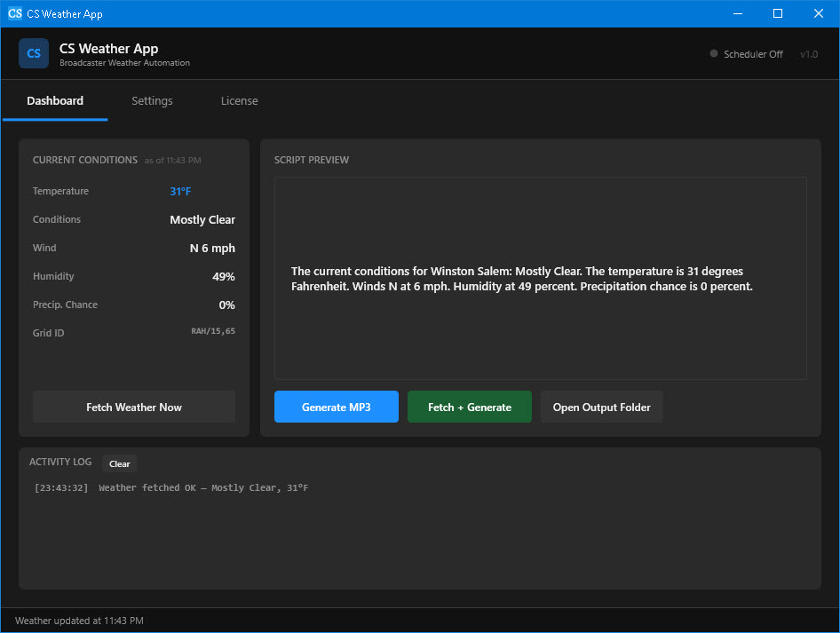Select the 31°F temperature value
The image size is (840, 633).
(x=181, y=191)
